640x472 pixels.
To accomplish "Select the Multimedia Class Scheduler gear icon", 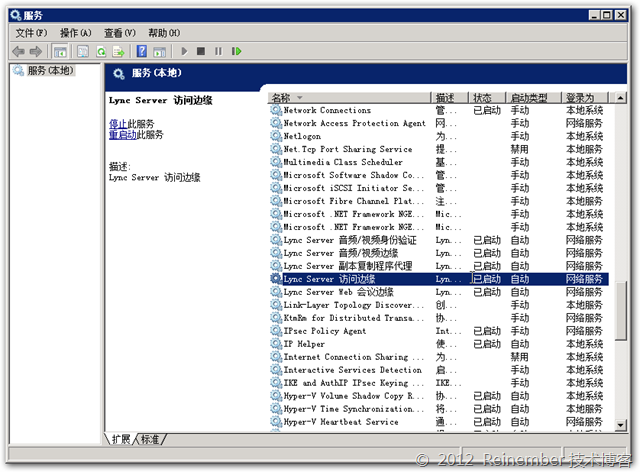I will (x=276, y=162).
